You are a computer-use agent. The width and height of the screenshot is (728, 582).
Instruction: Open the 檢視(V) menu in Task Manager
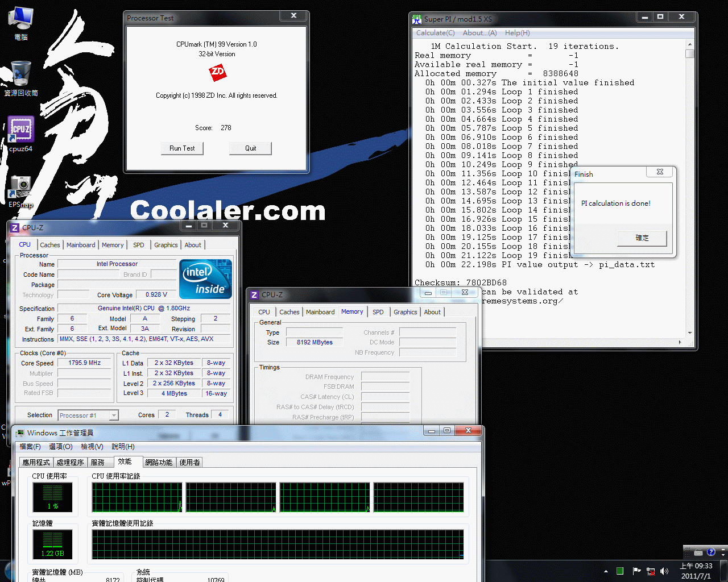point(92,447)
